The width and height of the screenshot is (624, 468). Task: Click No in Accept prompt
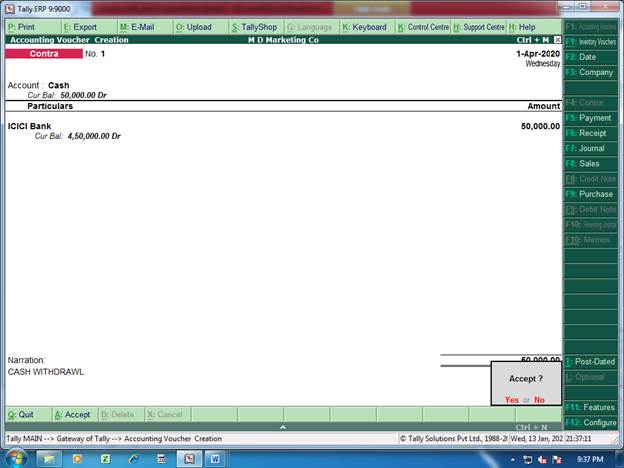[x=539, y=400]
